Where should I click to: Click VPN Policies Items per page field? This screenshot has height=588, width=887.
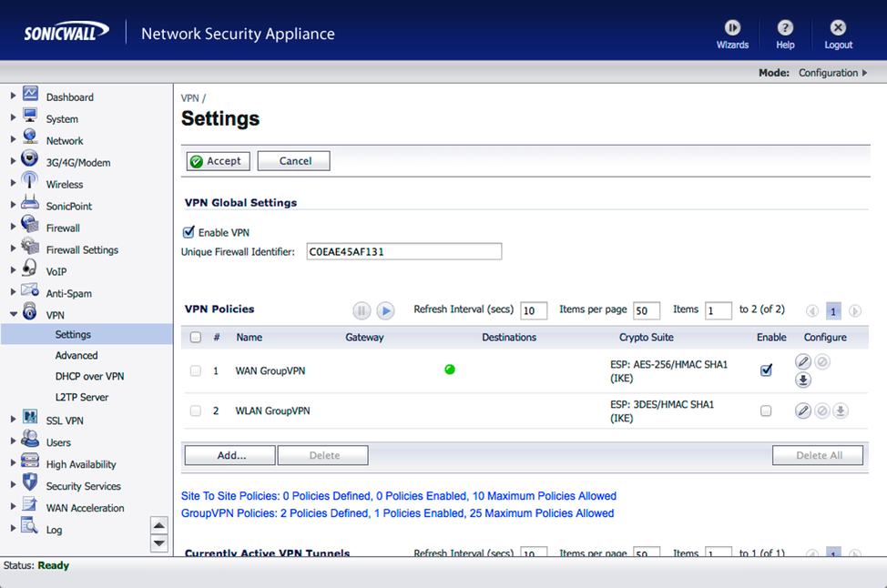click(x=647, y=310)
